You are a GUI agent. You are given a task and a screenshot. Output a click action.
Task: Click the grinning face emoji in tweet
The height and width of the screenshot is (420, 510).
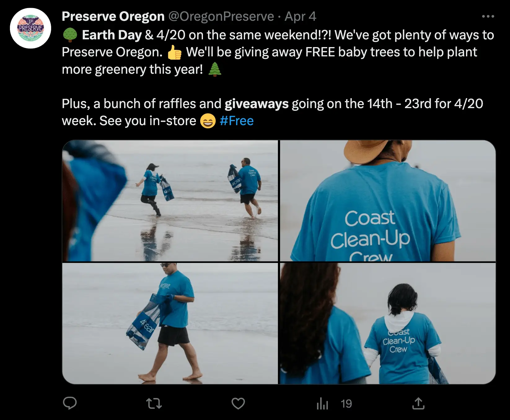pos(208,121)
